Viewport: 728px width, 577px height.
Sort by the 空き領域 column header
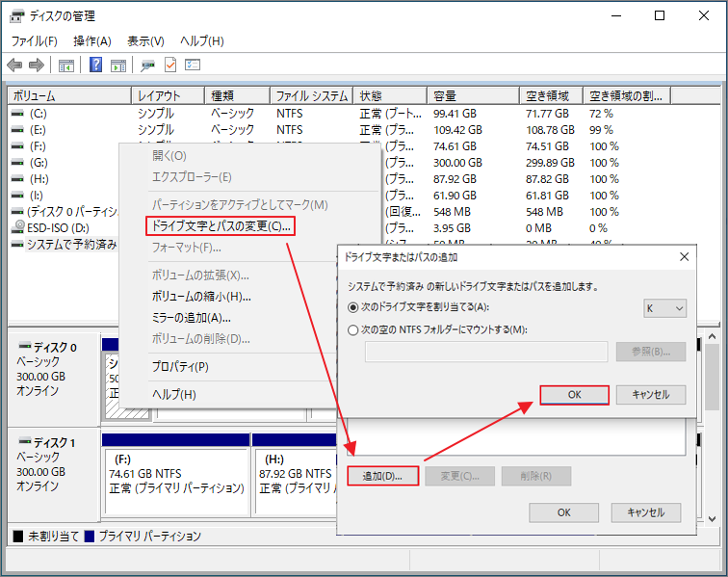(551, 96)
